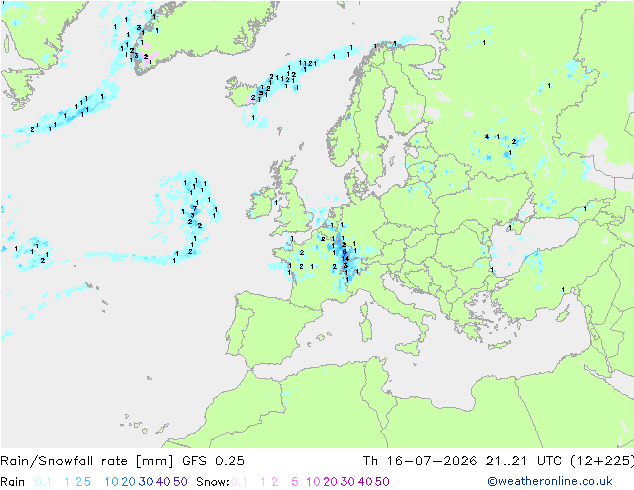Click the Rain legend 30 value
The image size is (634, 490).
(x=146, y=482)
